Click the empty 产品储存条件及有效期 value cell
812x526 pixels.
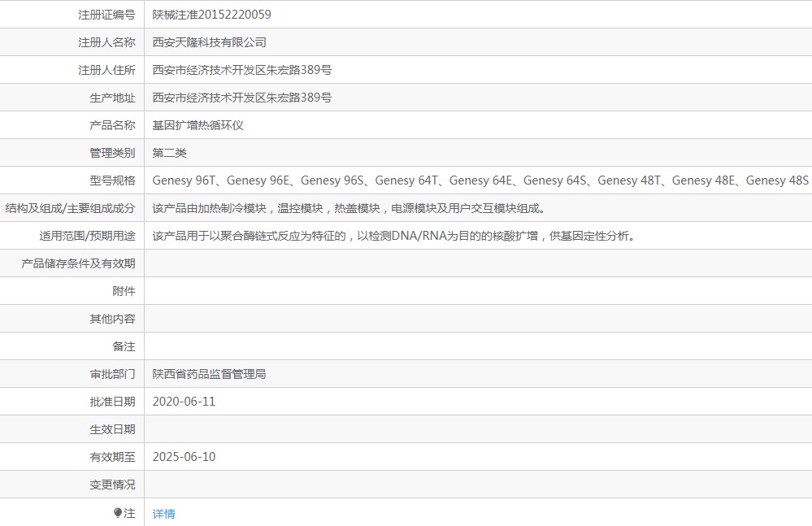point(478,263)
